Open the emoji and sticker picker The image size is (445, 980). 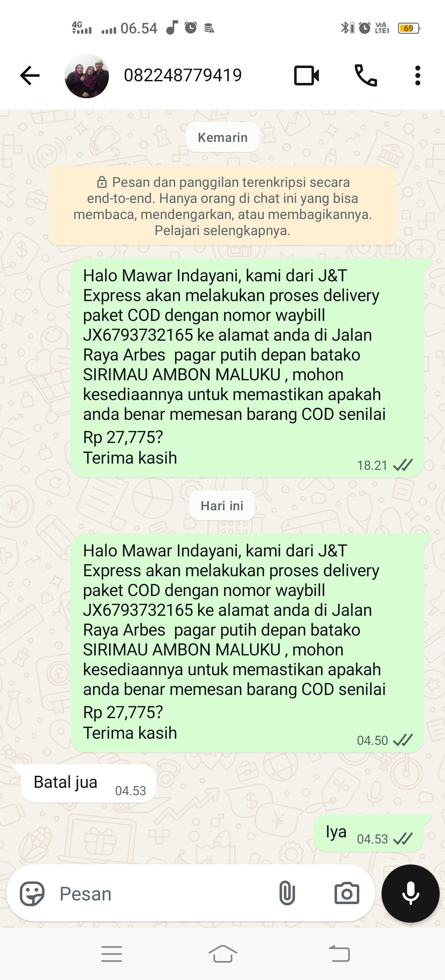click(x=32, y=893)
